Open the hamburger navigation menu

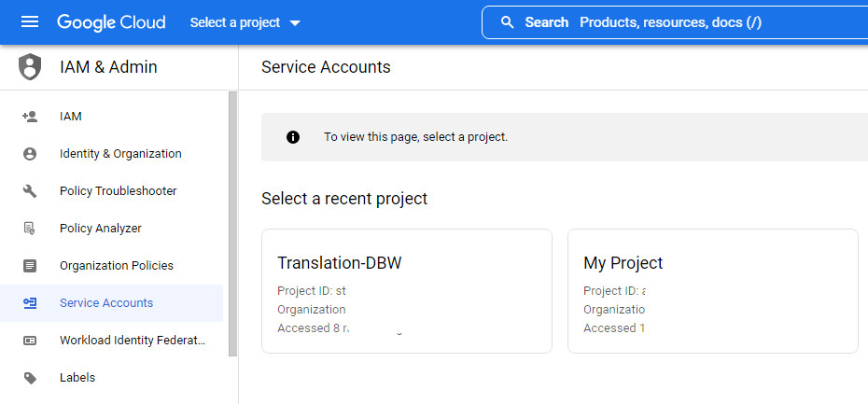point(29,22)
